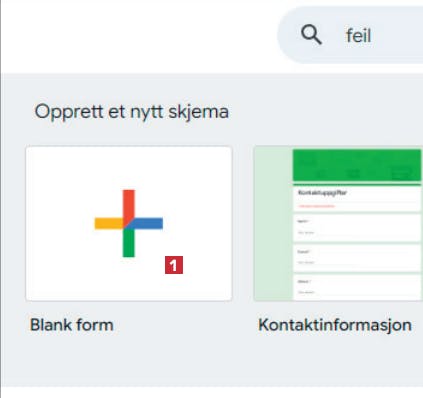The width and height of the screenshot is (423, 398).
Task: Click the green bottom arm of plus
Action: 129,243
